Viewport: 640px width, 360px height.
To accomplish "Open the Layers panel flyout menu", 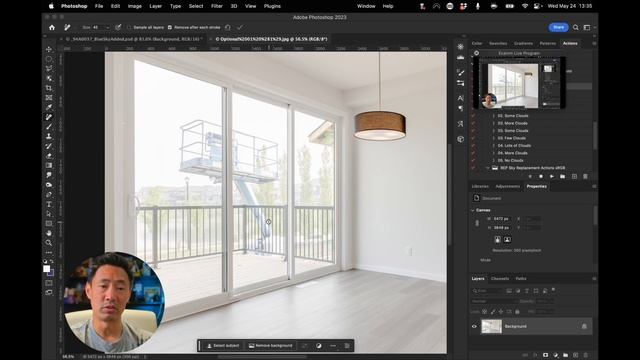I will click(594, 279).
